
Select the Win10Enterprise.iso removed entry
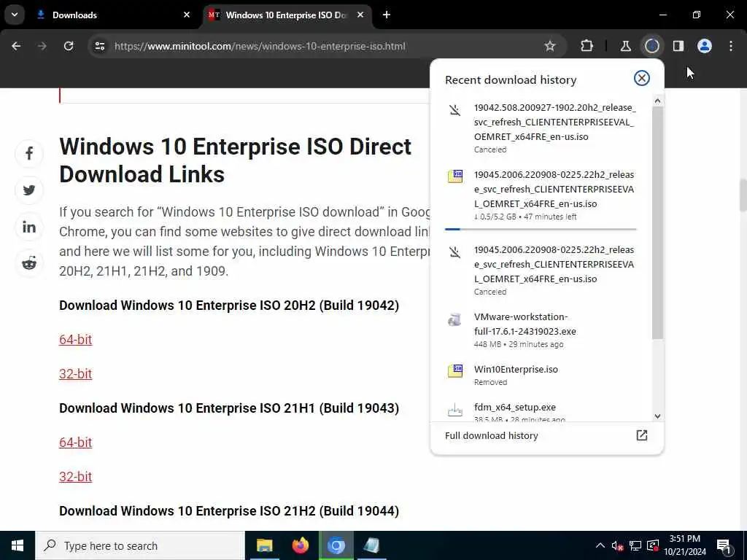click(x=541, y=375)
